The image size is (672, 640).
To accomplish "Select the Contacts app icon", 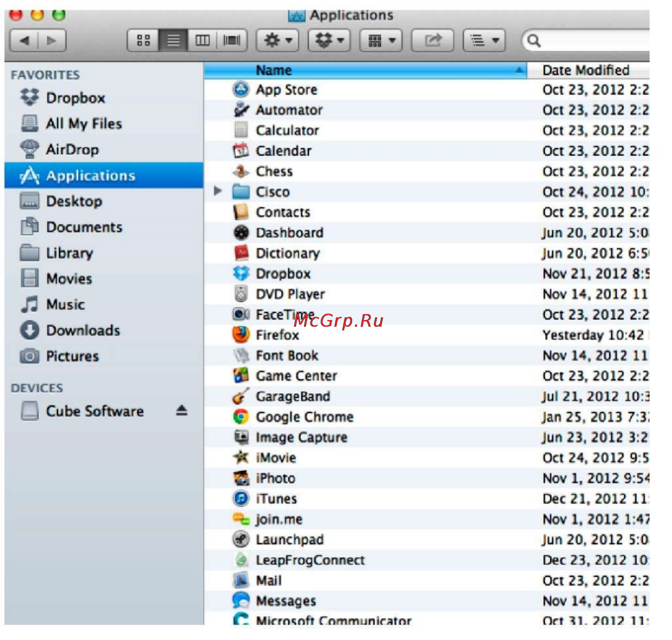I will coord(241,212).
